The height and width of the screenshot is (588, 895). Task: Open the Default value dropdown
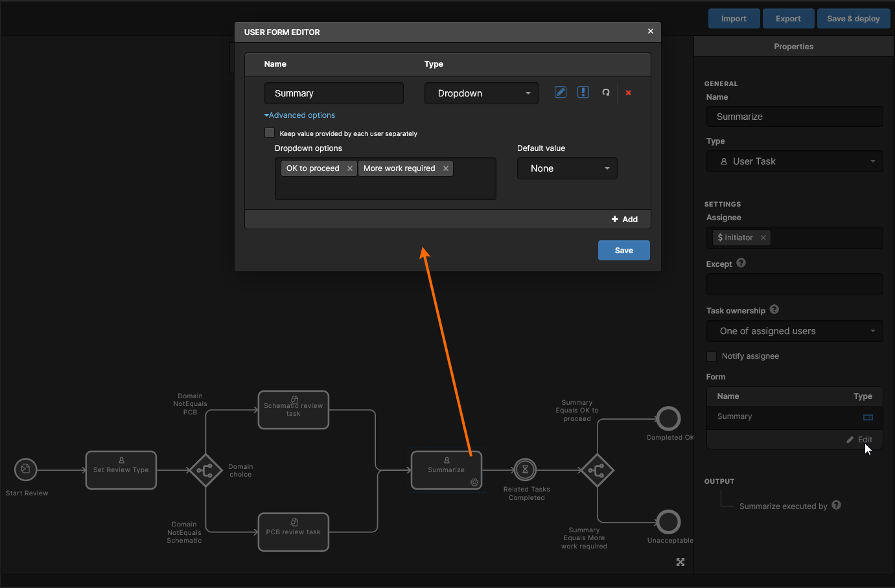[x=567, y=168]
